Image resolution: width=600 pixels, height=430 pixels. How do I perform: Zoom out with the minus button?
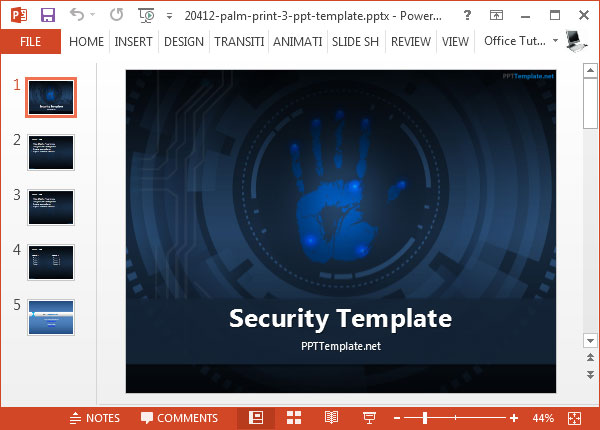pyautogui.click(x=397, y=418)
